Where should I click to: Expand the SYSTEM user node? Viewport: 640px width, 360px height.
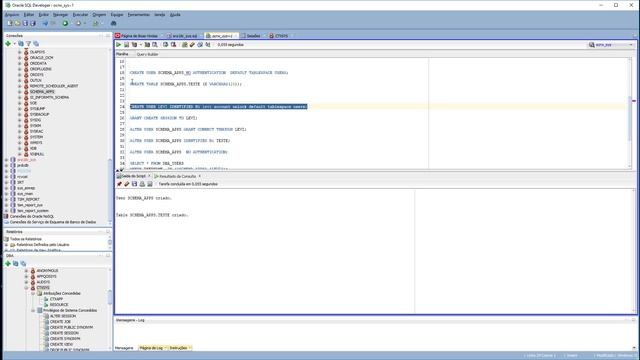click(20, 137)
